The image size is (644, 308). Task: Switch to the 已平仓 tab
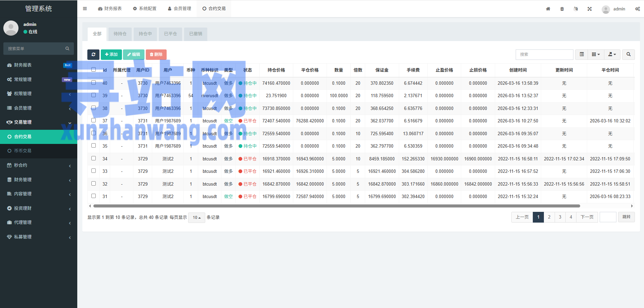pyautogui.click(x=170, y=34)
